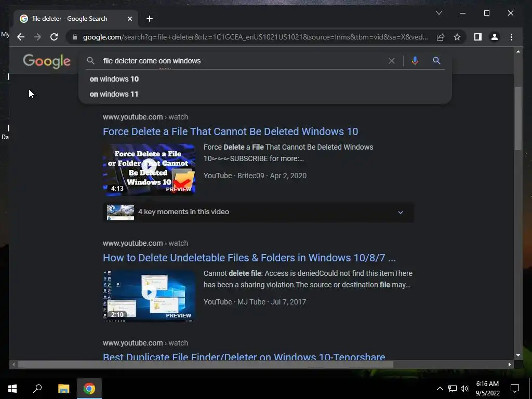The width and height of the screenshot is (532, 399).
Task: Open File Explorer from the taskbar
Action: (63, 389)
